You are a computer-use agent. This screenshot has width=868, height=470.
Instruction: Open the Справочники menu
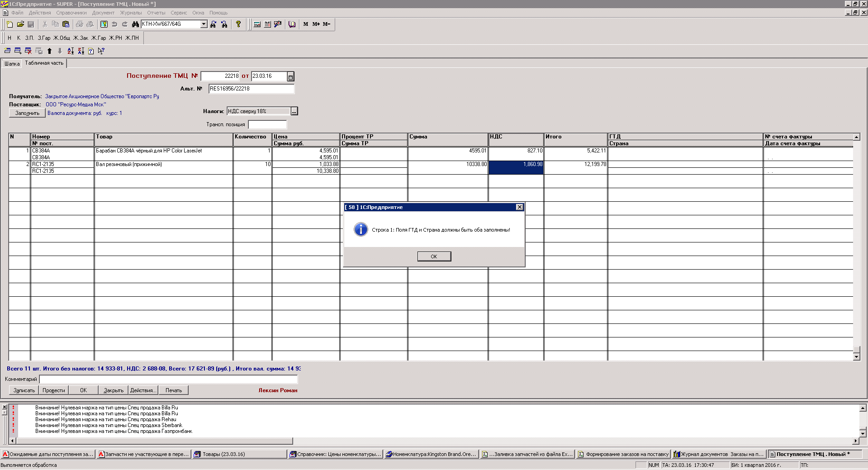pos(71,13)
